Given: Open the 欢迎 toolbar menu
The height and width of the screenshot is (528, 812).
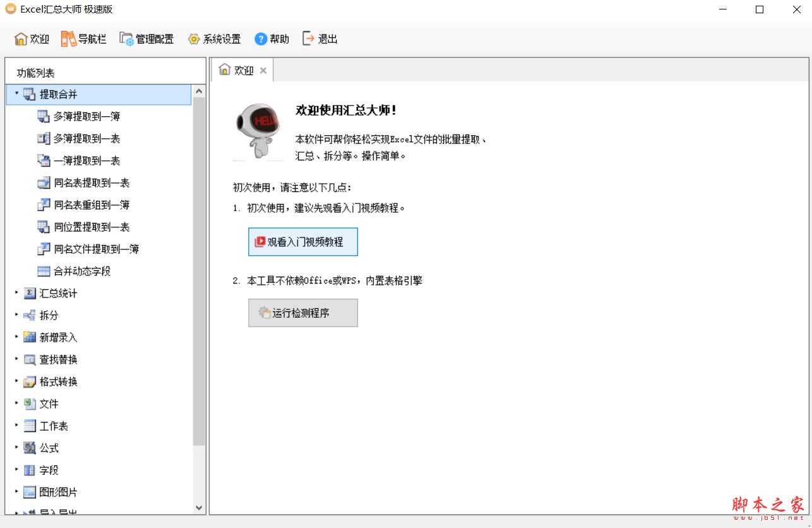Looking at the screenshot, I should tap(32, 39).
